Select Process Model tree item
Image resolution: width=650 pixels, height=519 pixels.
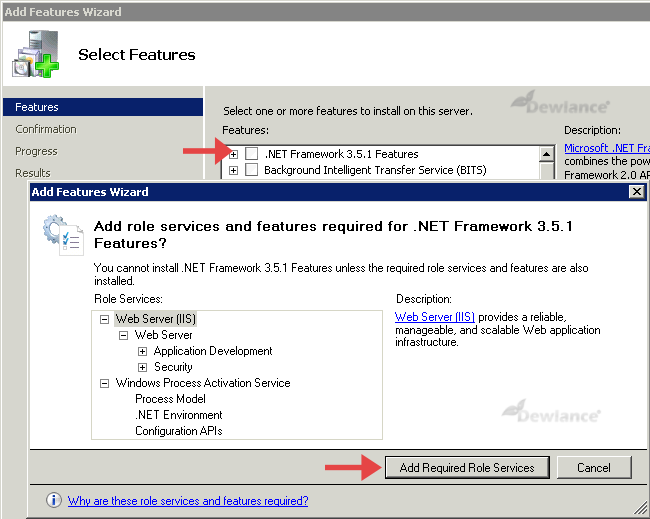[170, 399]
